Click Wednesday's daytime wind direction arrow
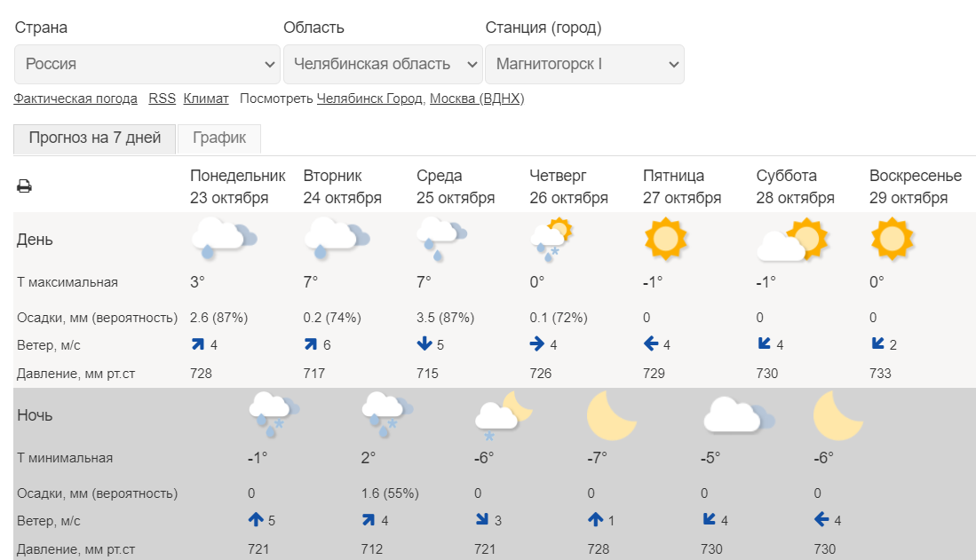Image resolution: width=976 pixels, height=560 pixels. click(425, 343)
